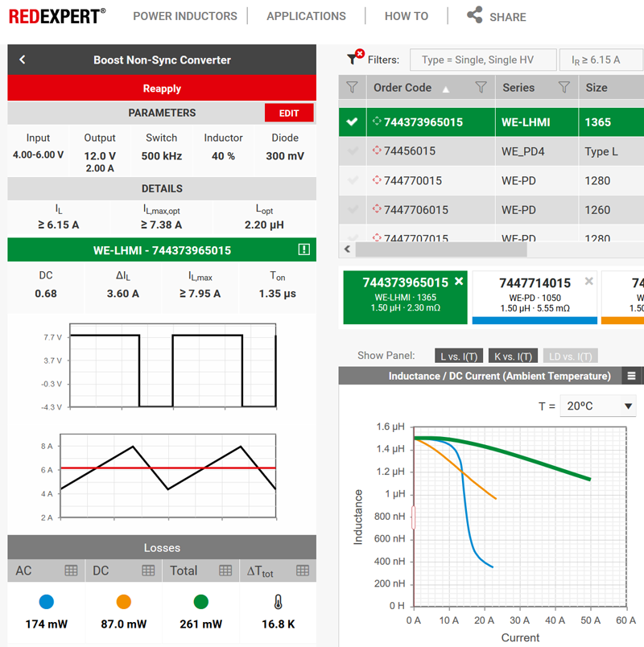Click the Output 12.0 V value
The image size is (644, 647).
pyautogui.click(x=100, y=156)
